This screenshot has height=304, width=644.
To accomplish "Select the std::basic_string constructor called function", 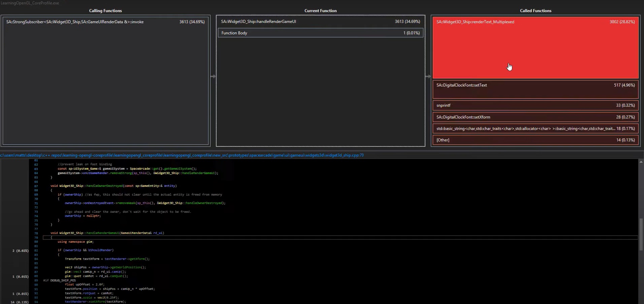I will 536,129.
